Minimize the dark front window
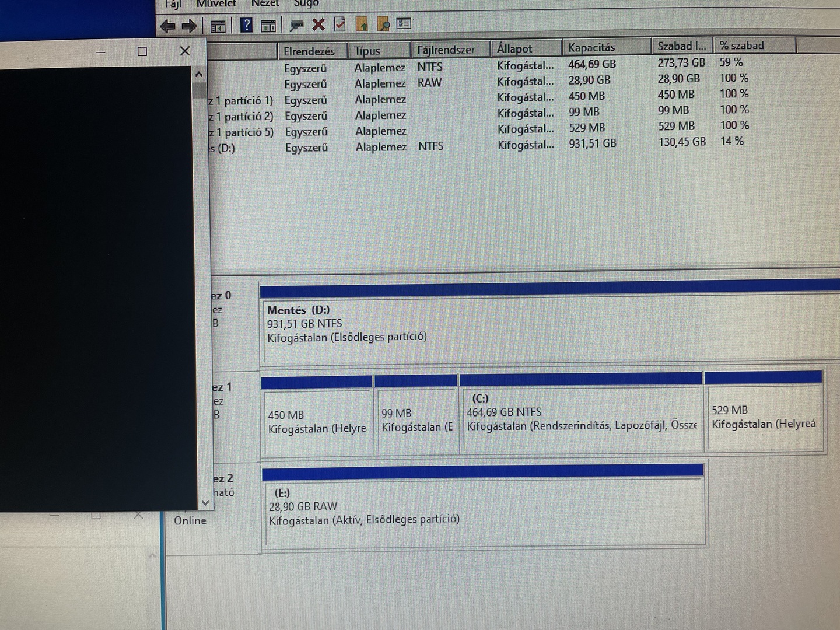 (101, 52)
